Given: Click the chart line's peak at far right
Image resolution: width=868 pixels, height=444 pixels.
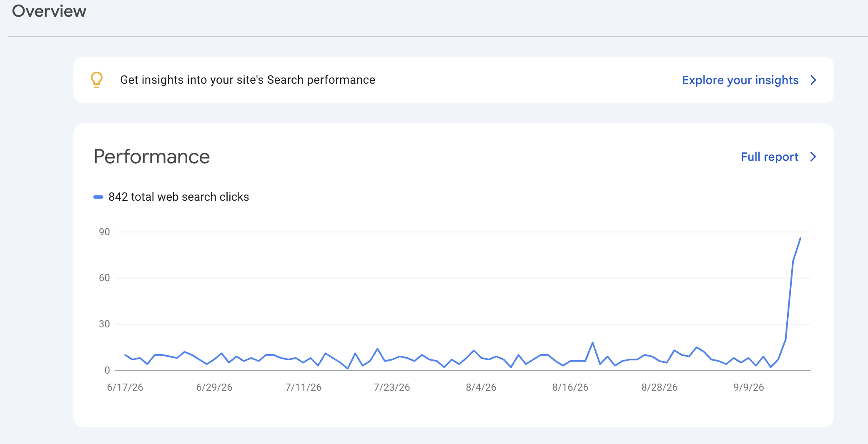Looking at the screenshot, I should coord(800,238).
